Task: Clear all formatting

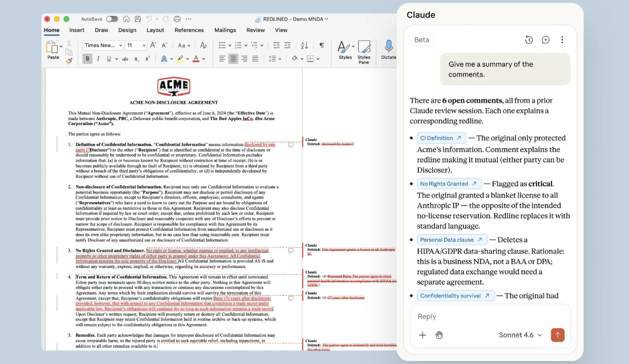Action: [203, 45]
